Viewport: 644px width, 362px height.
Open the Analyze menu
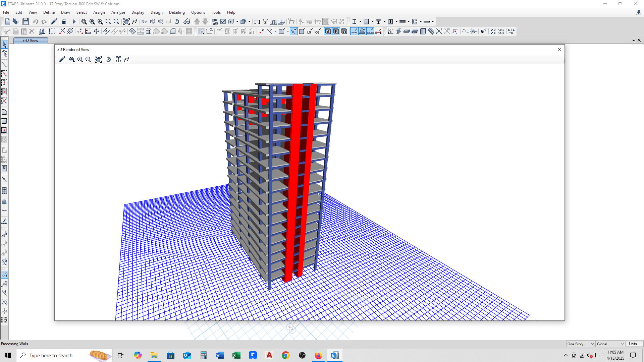[x=118, y=12]
